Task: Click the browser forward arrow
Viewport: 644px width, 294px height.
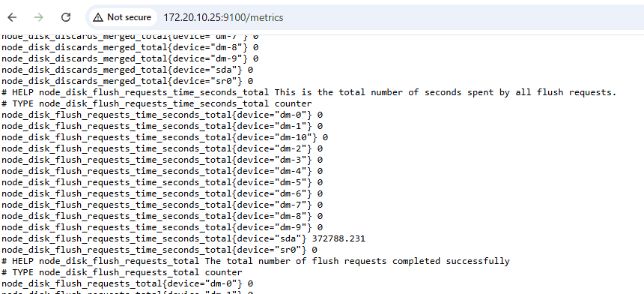Action: click(39, 17)
